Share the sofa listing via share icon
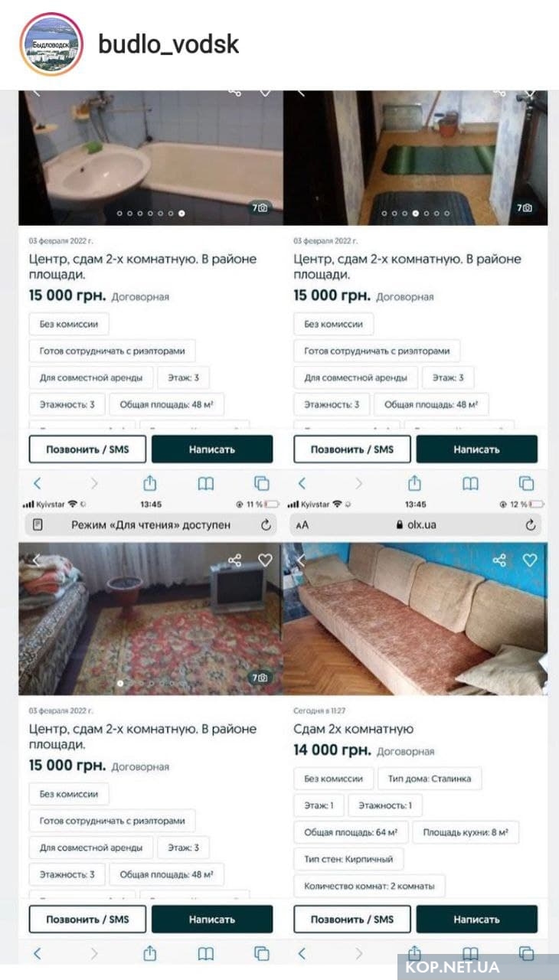 point(500,560)
